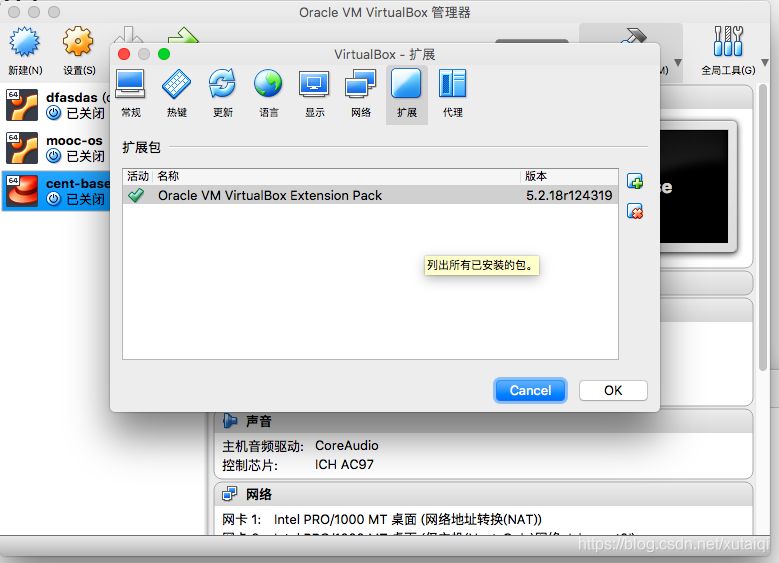Click the 声音 audio section speaker icon
Image resolution: width=779 pixels, height=563 pixels.
point(230,421)
